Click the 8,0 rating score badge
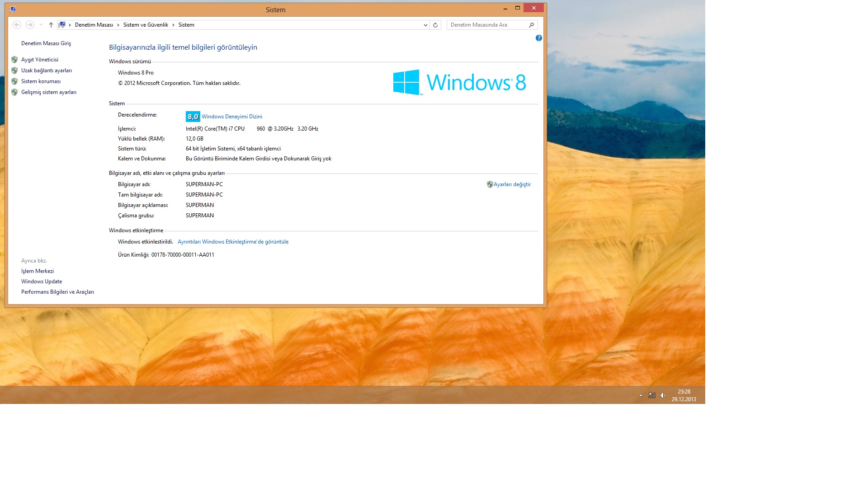 click(x=193, y=117)
